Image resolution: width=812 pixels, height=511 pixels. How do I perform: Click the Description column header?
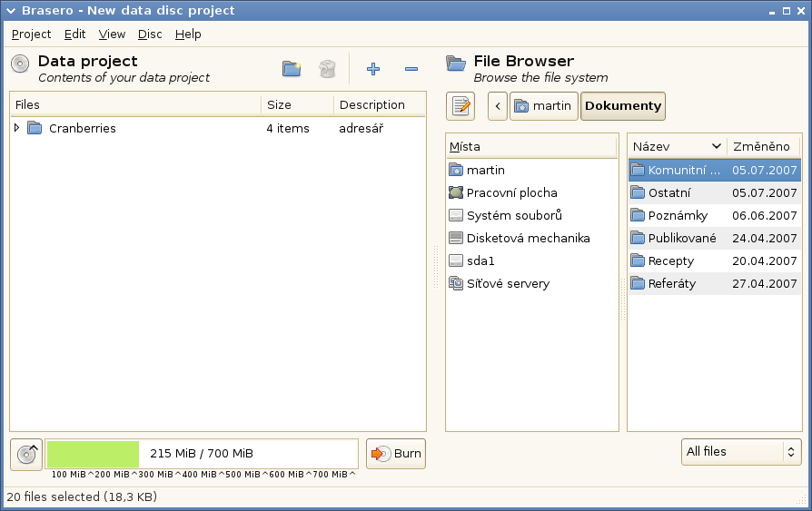[x=380, y=105]
